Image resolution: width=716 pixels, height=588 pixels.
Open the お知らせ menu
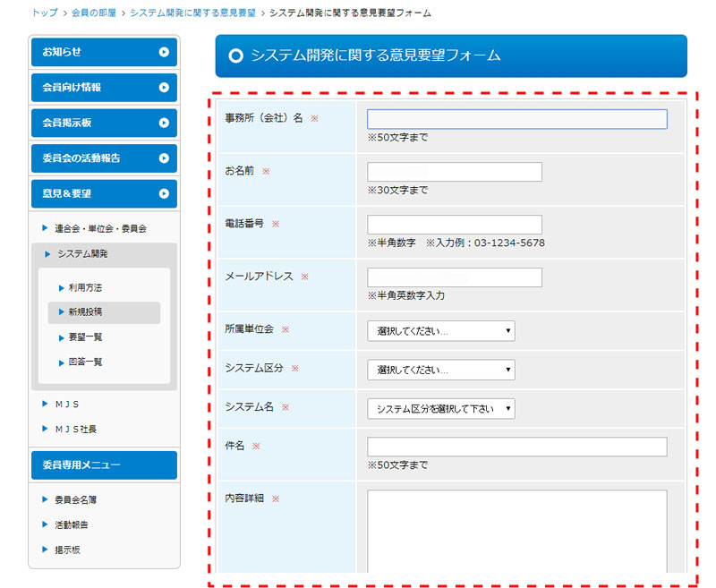pos(104,52)
